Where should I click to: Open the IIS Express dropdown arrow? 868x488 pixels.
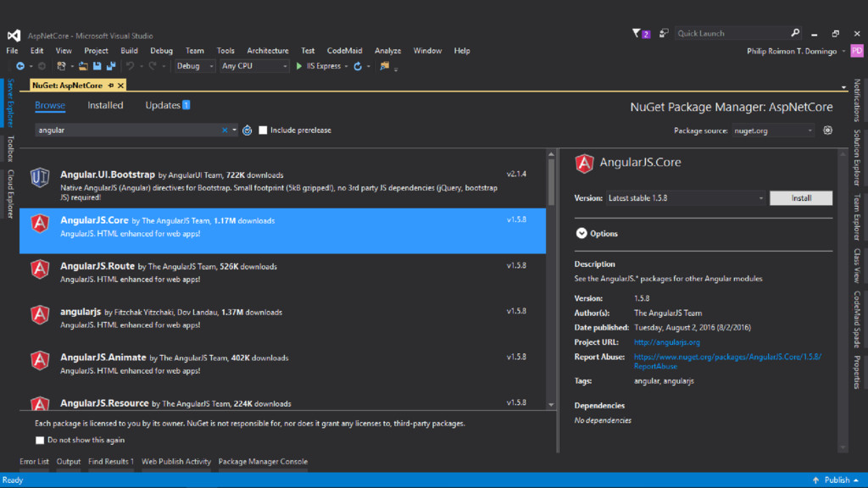(346, 66)
